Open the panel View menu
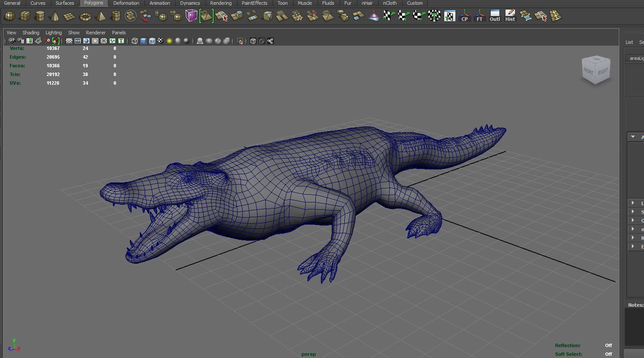The height and width of the screenshot is (358, 644). click(x=11, y=33)
